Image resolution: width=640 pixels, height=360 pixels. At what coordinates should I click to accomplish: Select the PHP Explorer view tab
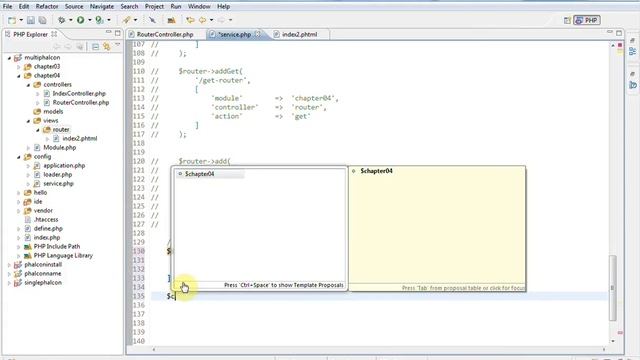click(31, 34)
